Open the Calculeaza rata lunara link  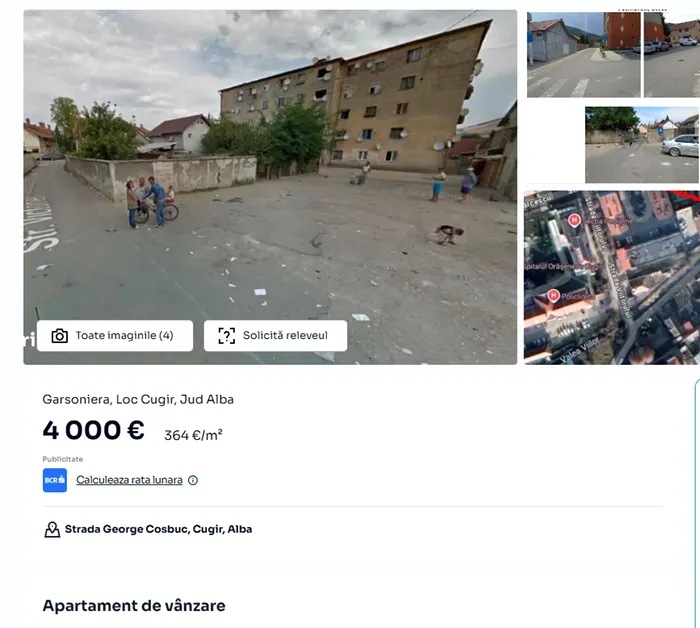tap(129, 480)
